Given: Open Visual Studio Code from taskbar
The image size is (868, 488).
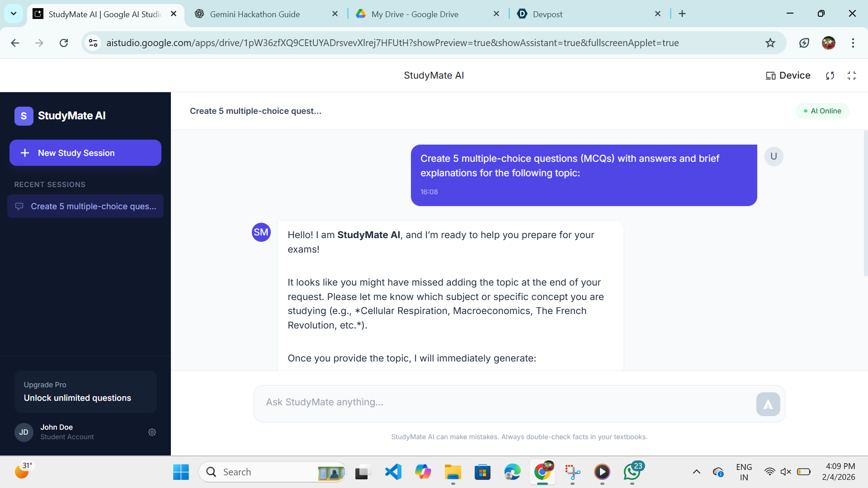Looking at the screenshot, I should coord(393,472).
